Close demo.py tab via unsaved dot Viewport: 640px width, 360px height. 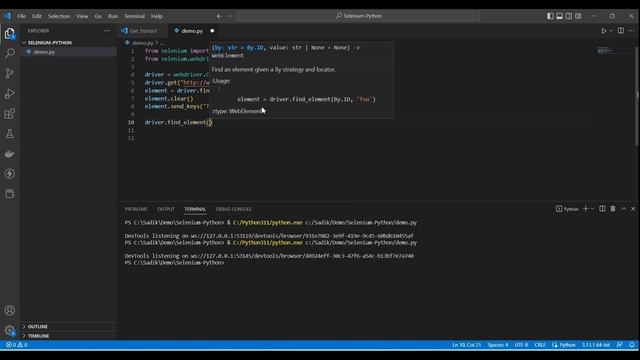point(212,31)
